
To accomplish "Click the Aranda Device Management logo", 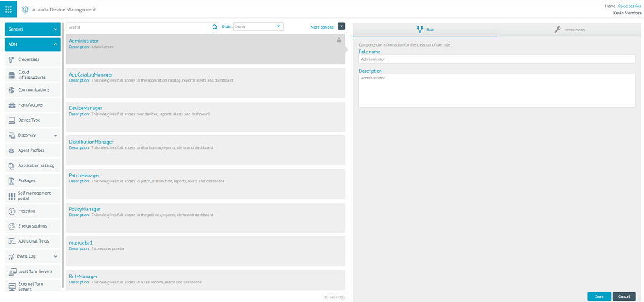I will click(26, 9).
